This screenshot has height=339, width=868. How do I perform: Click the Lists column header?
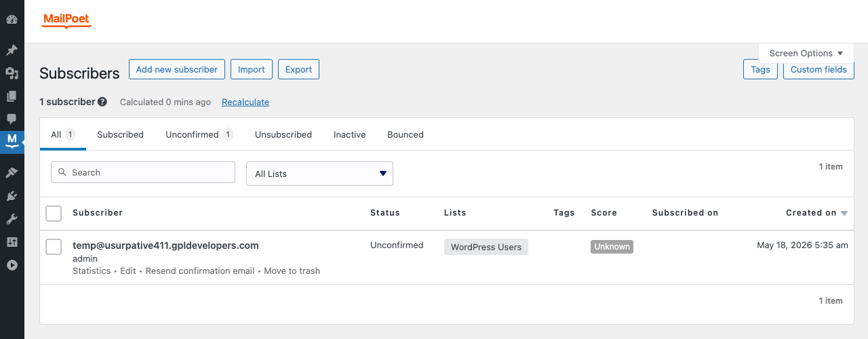coord(455,213)
